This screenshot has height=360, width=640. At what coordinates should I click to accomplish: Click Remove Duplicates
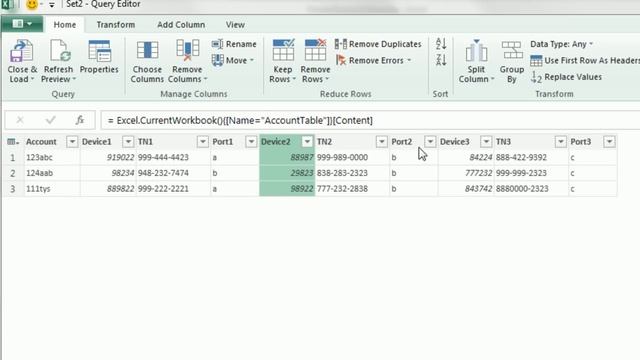pos(378,44)
